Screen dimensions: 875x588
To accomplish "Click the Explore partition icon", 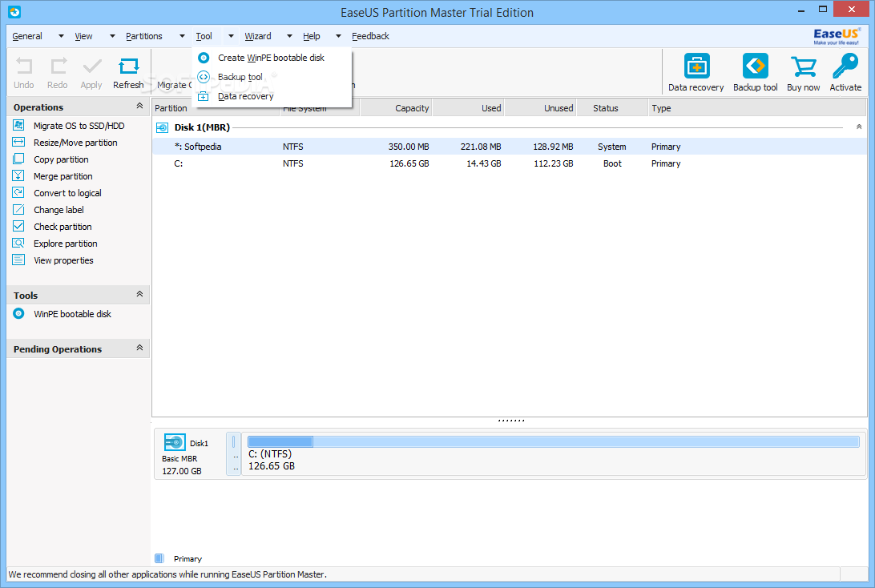I will click(18, 243).
